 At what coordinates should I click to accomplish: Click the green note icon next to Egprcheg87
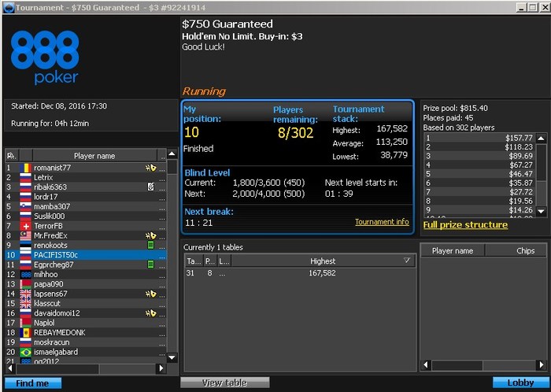click(151, 264)
